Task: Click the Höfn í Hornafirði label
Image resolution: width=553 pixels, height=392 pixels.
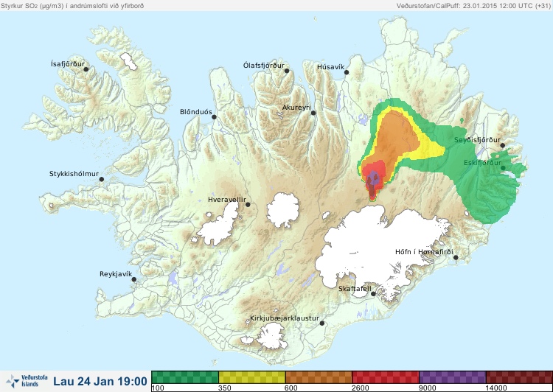Action: pyautogui.click(x=424, y=252)
